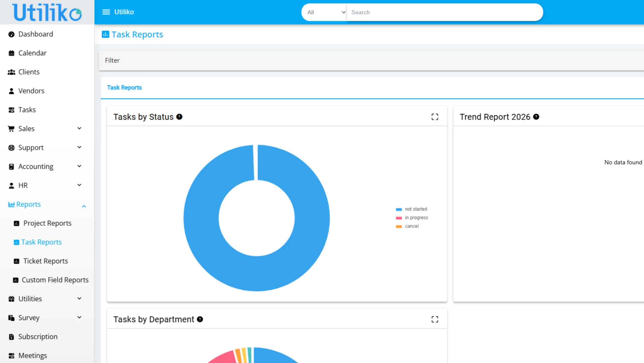Toggle the hamburger menu icon
The height and width of the screenshot is (363, 644).
[106, 12]
